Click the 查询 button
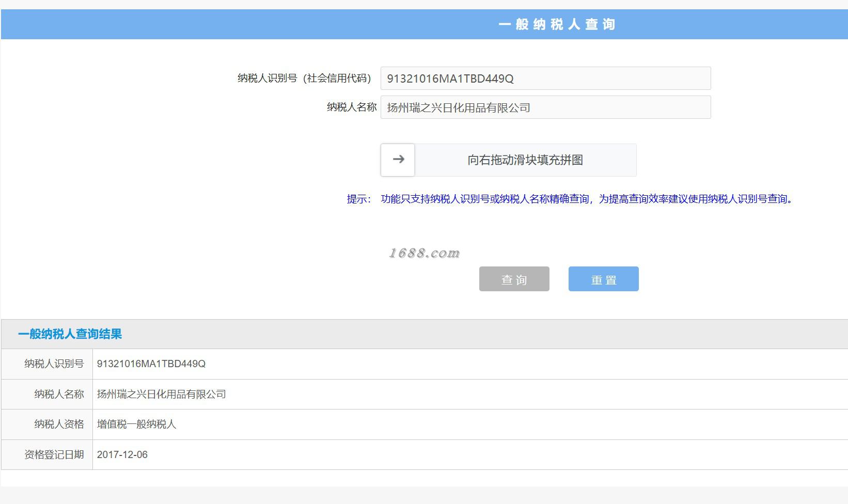 tap(514, 279)
